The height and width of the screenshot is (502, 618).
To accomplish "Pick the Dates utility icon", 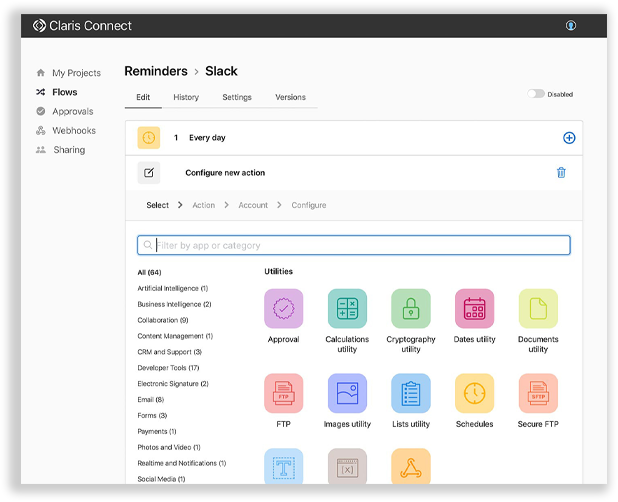I will coord(474,309).
